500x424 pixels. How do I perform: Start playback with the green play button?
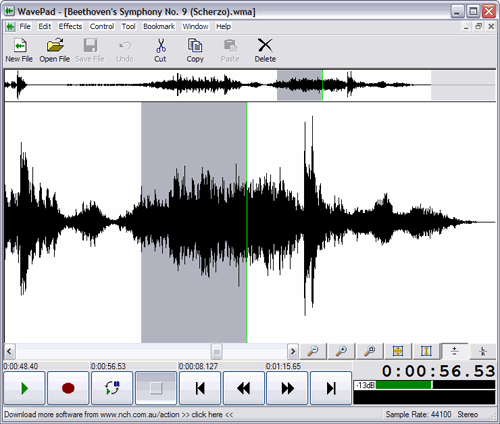pos(24,388)
